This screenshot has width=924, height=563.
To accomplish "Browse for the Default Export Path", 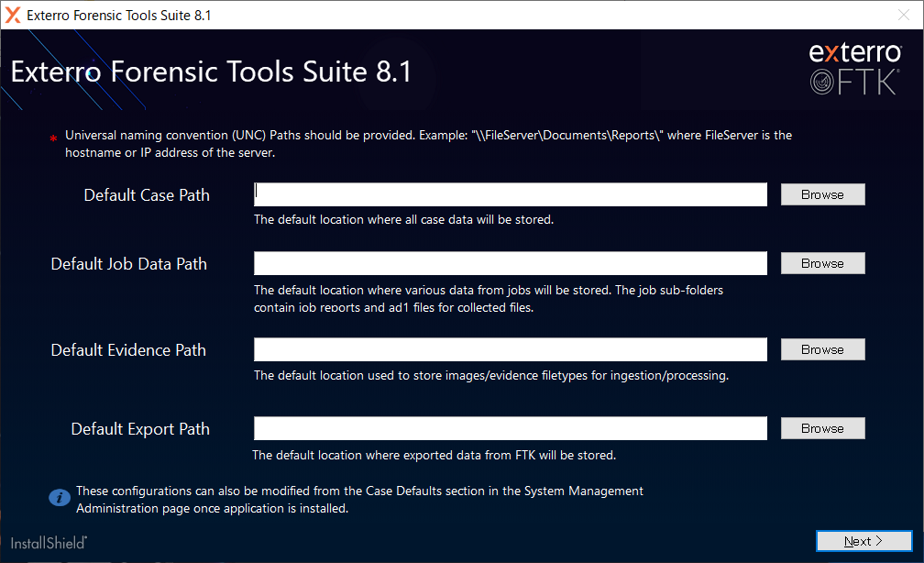I will coord(822,428).
